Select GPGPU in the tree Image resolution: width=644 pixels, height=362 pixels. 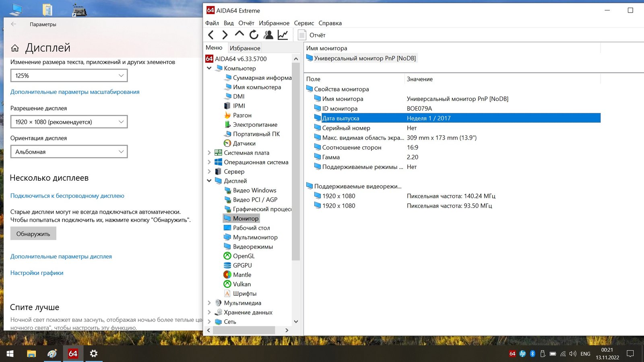click(x=242, y=265)
